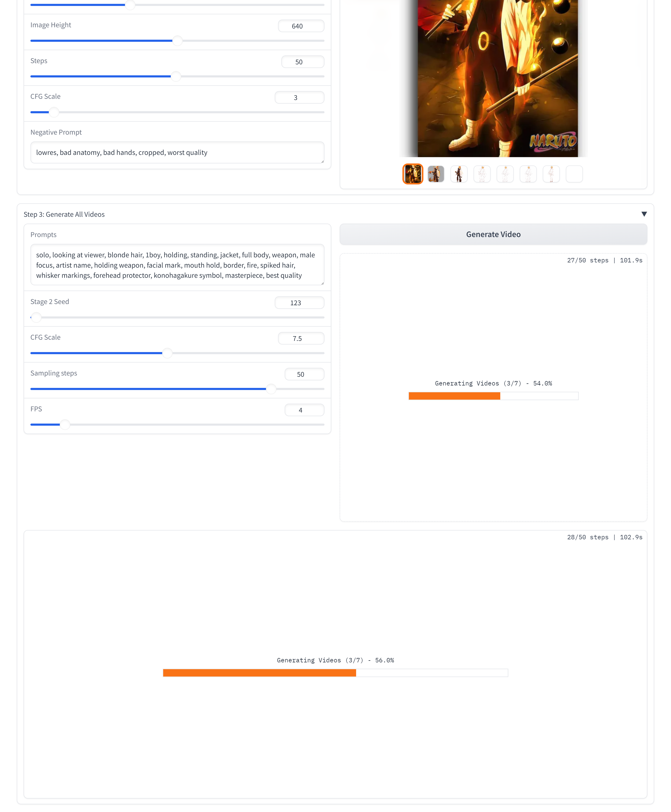Select the second gallery thumbnail with gray background

436,174
